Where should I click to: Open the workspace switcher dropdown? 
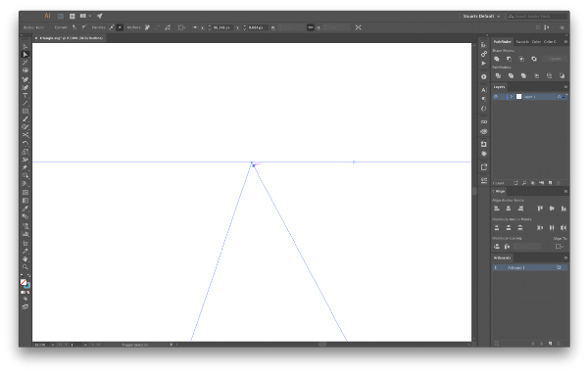[x=481, y=16]
